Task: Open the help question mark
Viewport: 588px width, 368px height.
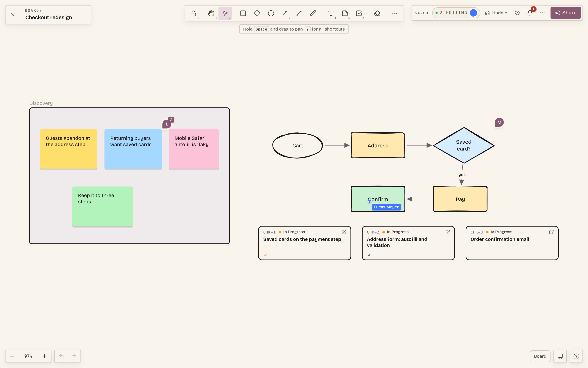Action: click(x=576, y=356)
